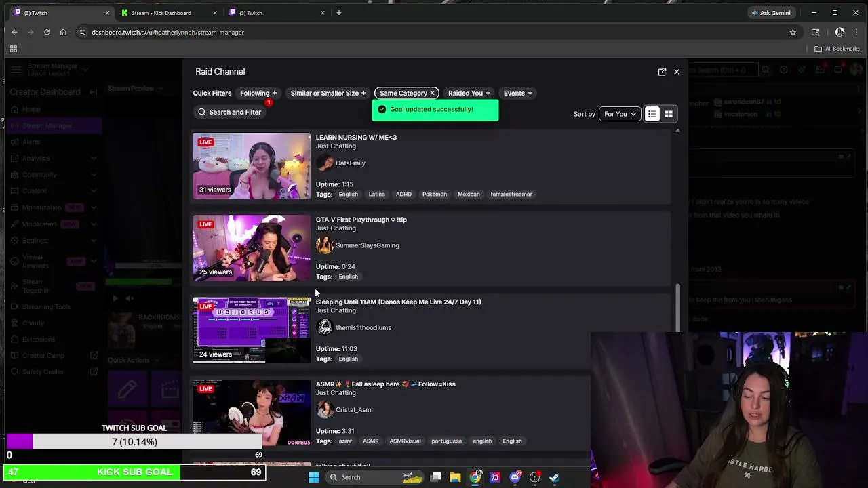The height and width of the screenshot is (488, 868).
Task: Open the browser side panel search icon
Action: 816,32
